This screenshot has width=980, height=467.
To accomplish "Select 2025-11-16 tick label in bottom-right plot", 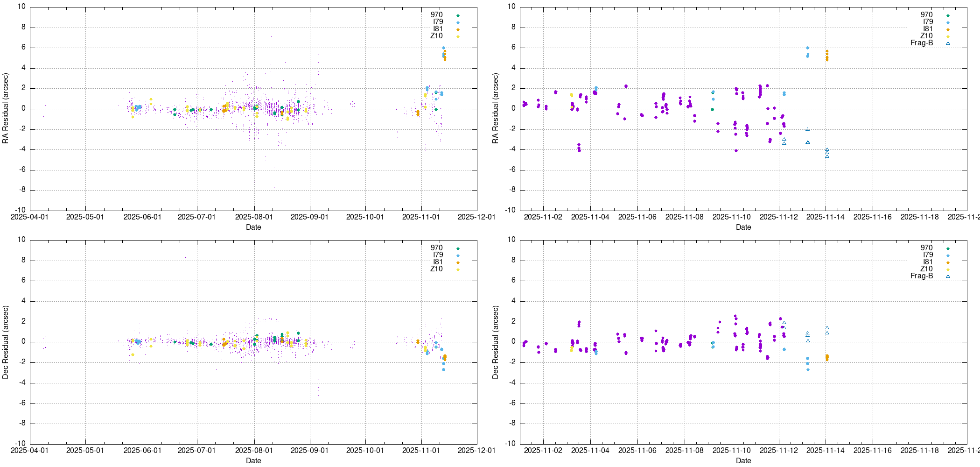I will pyautogui.click(x=872, y=450).
